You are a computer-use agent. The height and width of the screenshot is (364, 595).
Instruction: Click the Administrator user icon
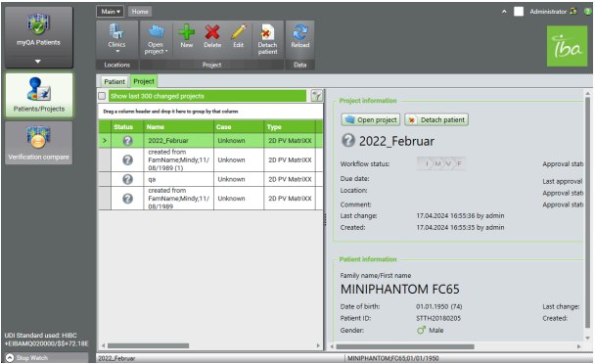(573, 11)
